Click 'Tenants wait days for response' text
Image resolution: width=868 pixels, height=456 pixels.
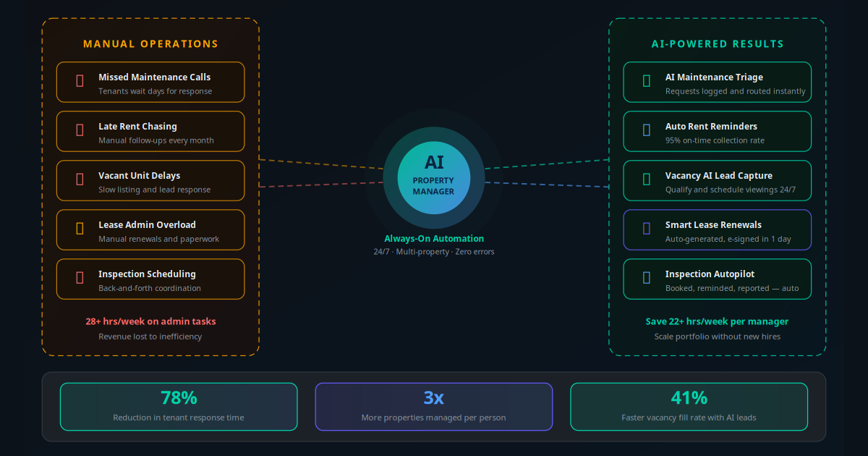156,91
